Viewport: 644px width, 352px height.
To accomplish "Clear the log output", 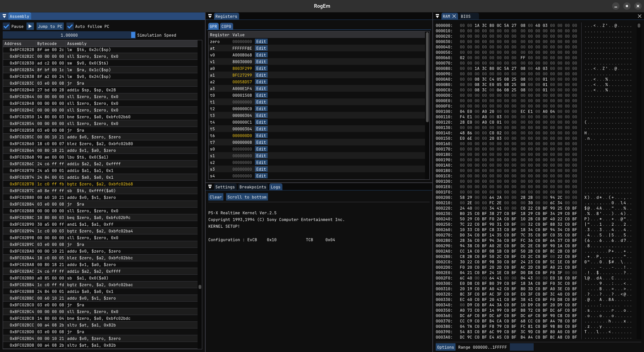I will 216,197.
